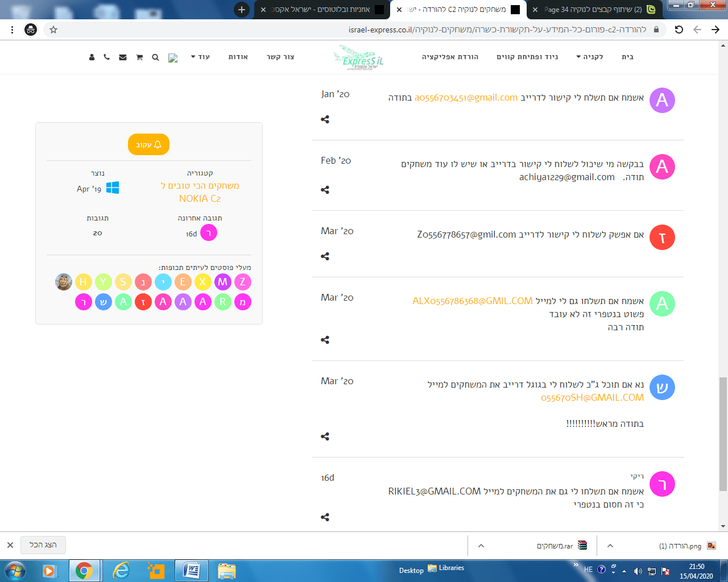Open the shopping cart icon
Image resolution: width=728 pixels, height=582 pixels.
coord(139,57)
